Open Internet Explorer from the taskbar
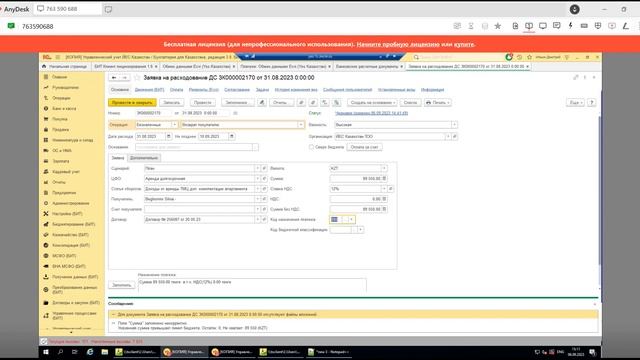This screenshot has height=360, width=640. point(90,352)
